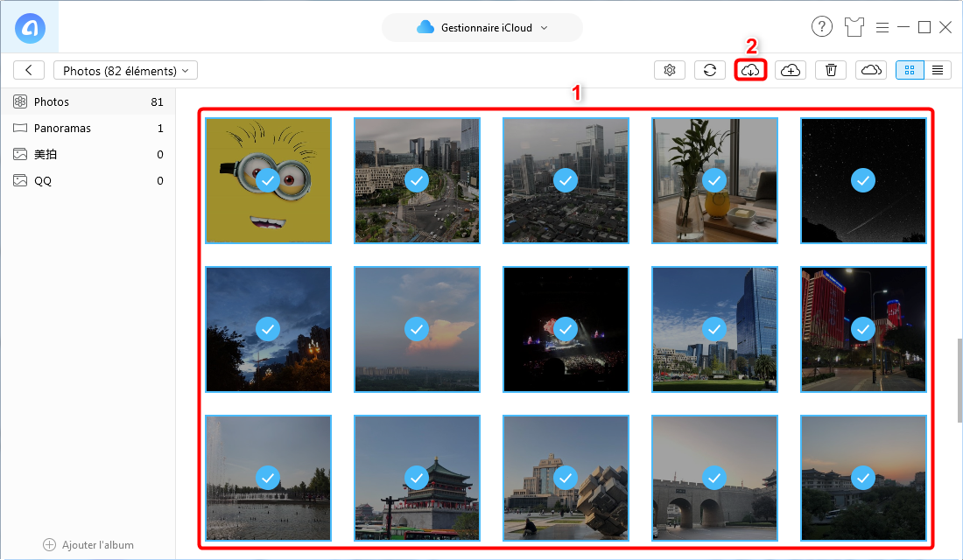The height and width of the screenshot is (560, 963).
Task: Deselect the minion photo checkmark
Action: point(268,180)
